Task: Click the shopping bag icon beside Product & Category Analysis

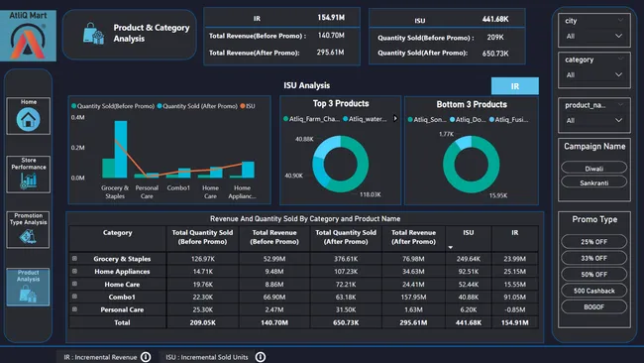Action: [93, 34]
